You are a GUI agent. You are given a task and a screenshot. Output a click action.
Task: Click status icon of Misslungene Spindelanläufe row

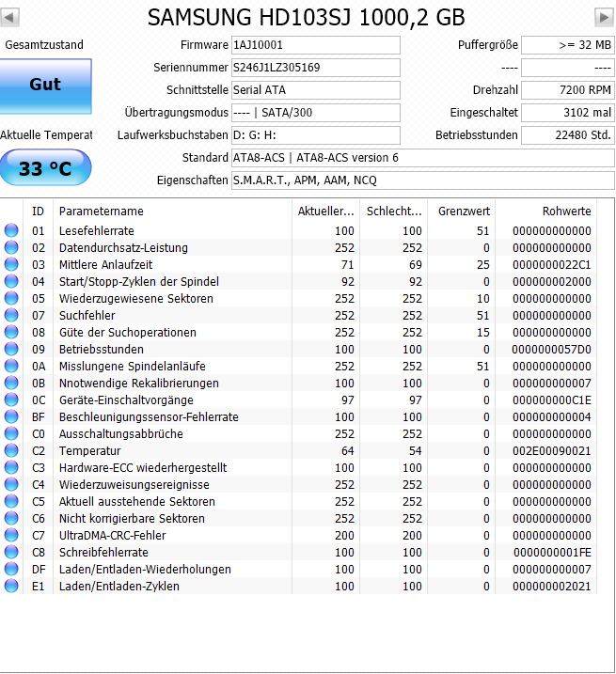point(11,366)
